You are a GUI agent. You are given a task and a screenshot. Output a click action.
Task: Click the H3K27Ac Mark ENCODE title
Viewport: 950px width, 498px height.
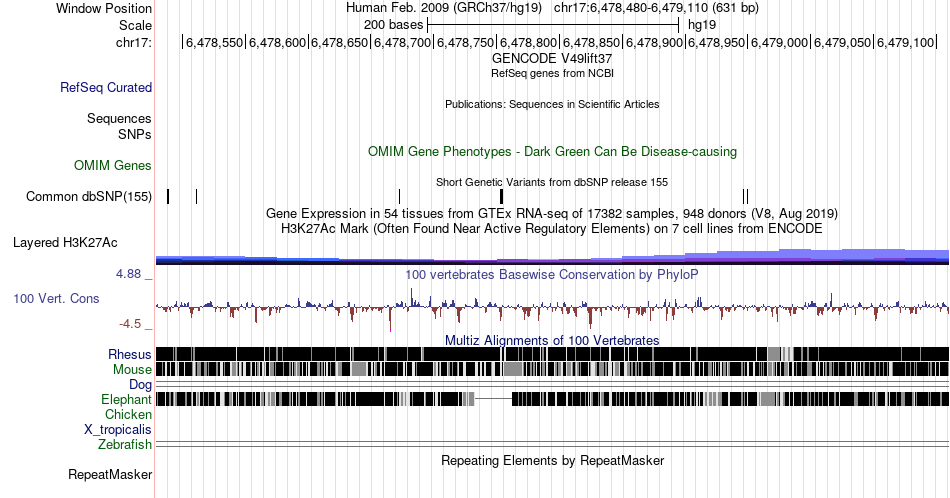coord(552,228)
